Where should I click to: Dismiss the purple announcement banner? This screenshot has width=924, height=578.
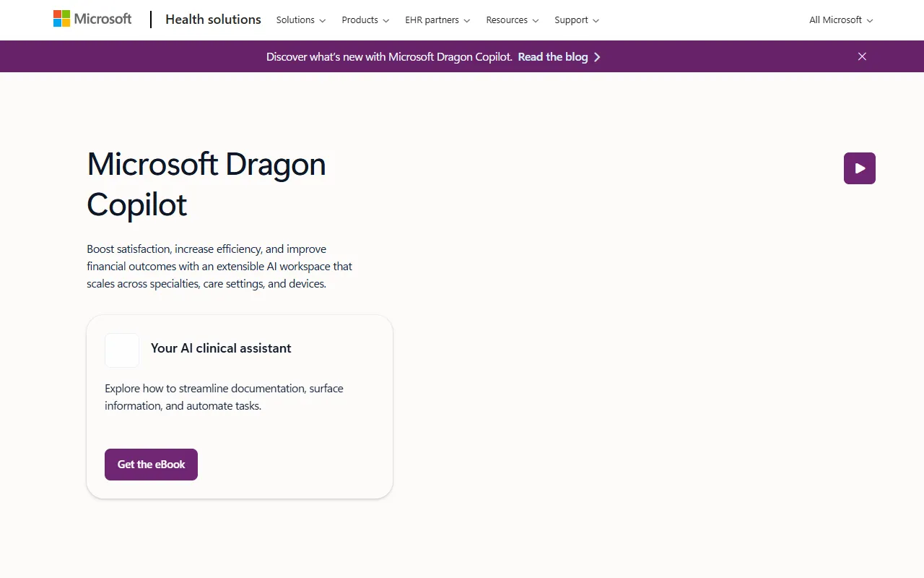[862, 56]
